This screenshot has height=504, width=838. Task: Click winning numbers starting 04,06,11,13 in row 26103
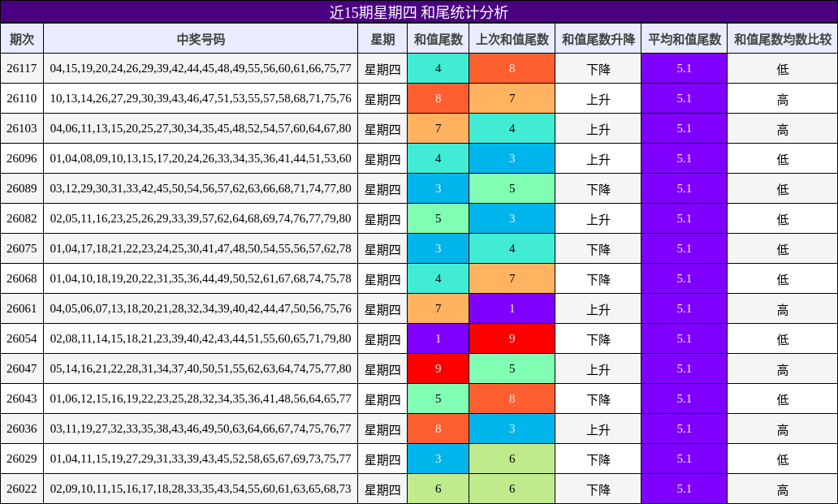point(201,129)
